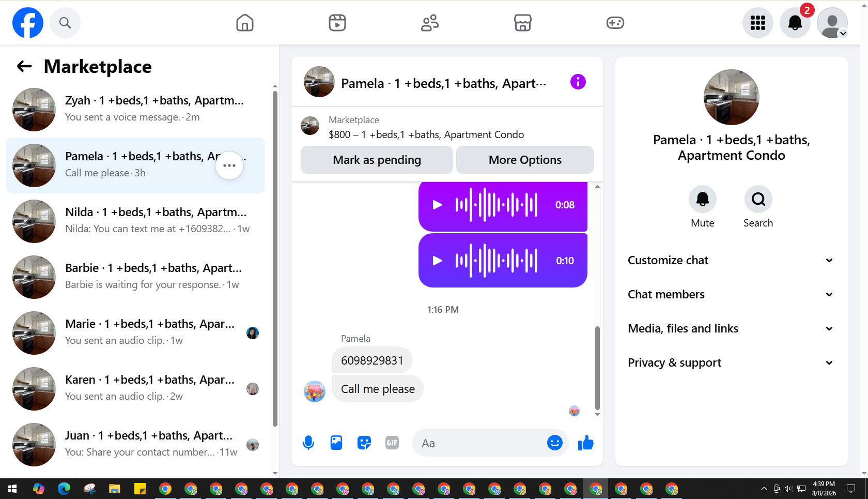Attach a photo with the image icon

[x=336, y=443]
